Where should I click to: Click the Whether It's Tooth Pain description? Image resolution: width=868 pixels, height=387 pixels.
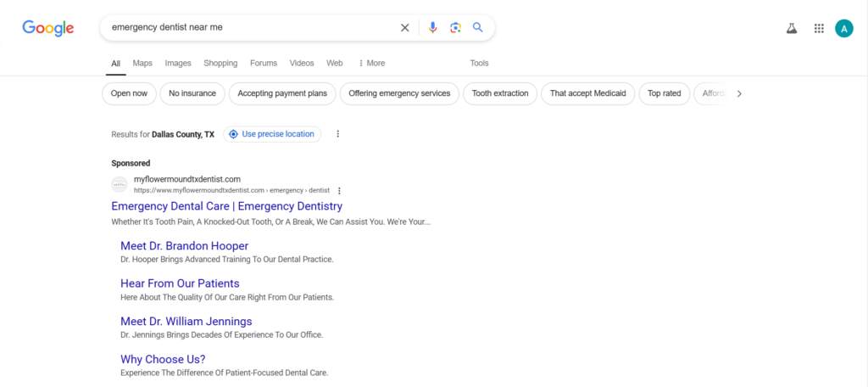[x=270, y=222]
